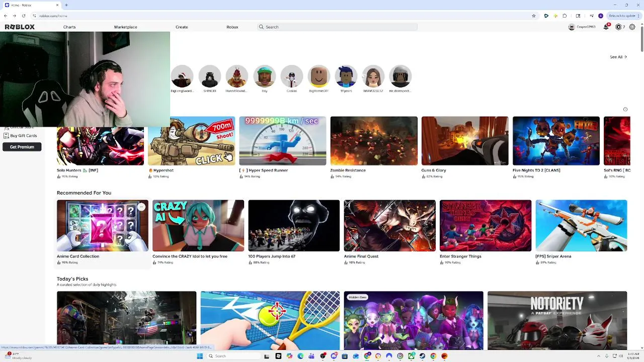Select the Home - Roblox browser tab

click(x=31, y=5)
